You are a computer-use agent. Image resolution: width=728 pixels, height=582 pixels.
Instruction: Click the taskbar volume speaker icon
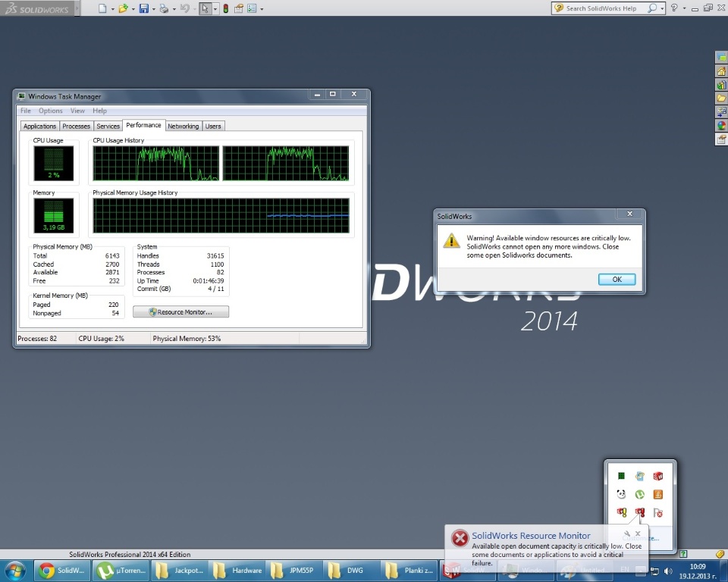pyautogui.click(x=668, y=571)
